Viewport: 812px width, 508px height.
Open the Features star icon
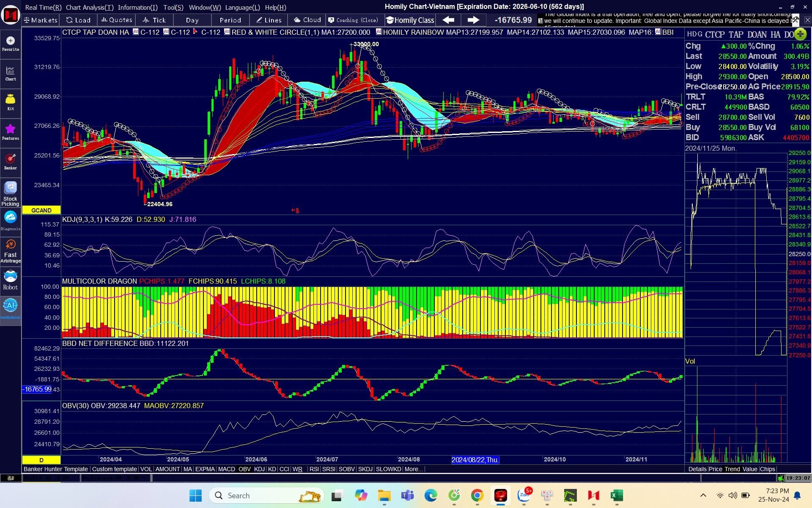coord(11,133)
